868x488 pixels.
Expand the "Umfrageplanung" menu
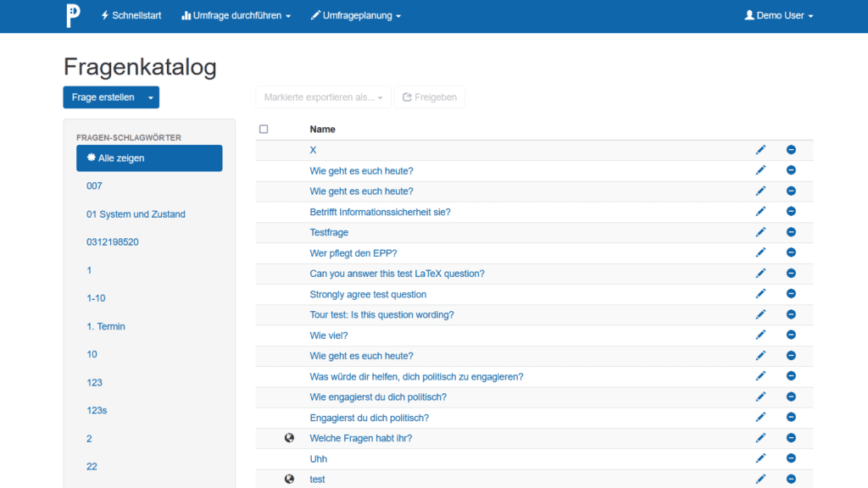click(355, 15)
